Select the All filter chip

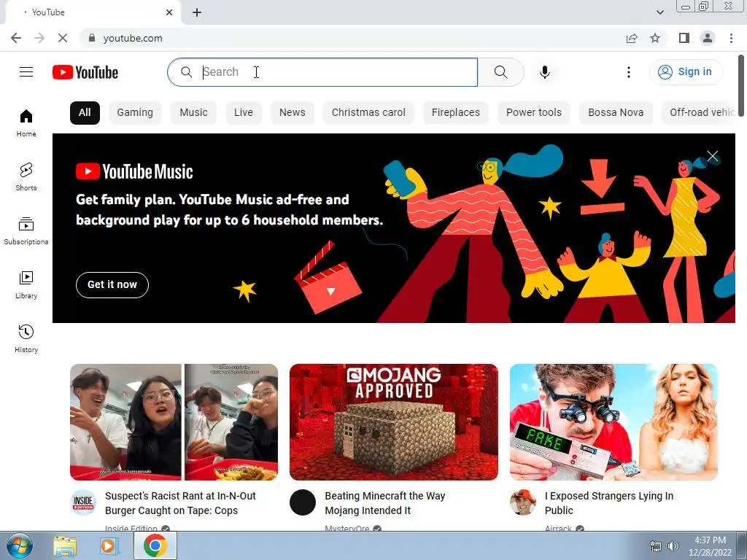tap(85, 113)
